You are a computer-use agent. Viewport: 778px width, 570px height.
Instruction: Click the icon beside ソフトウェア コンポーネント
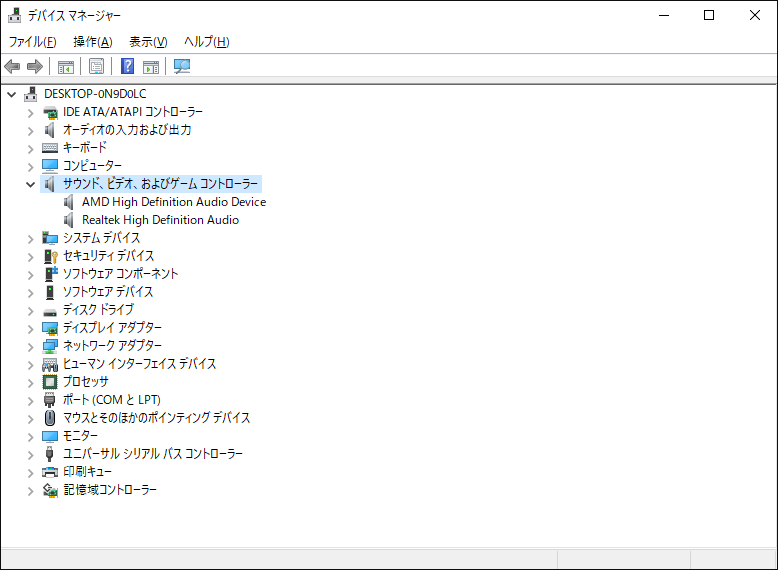tap(51, 274)
